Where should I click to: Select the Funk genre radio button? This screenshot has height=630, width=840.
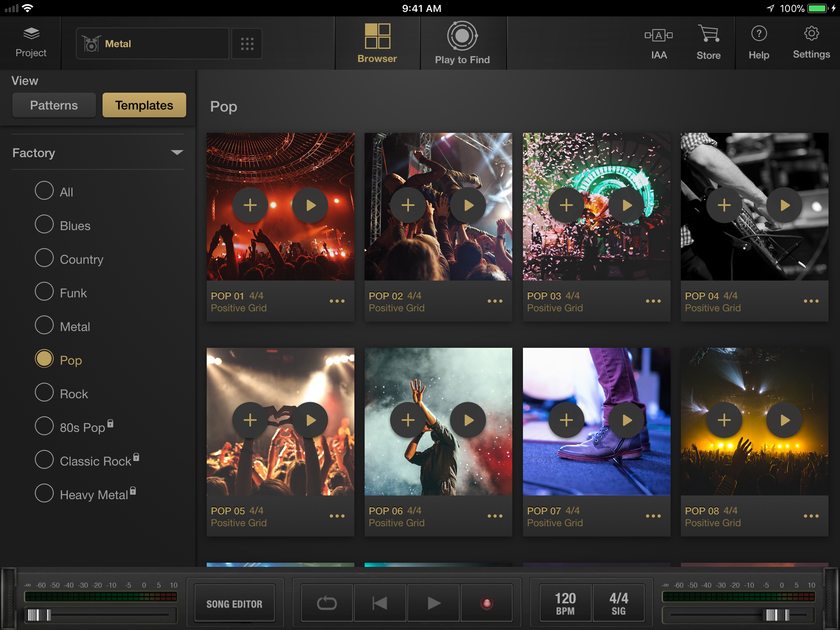coord(44,292)
